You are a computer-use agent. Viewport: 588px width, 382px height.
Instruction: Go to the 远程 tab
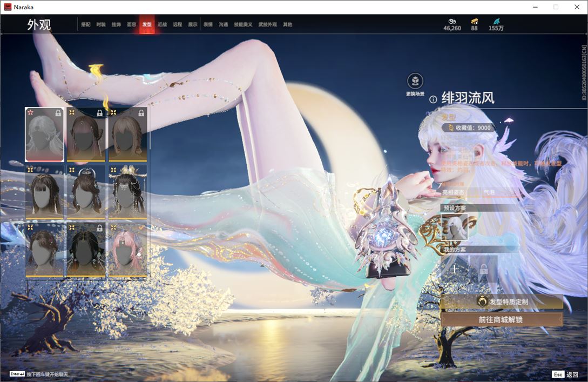pyautogui.click(x=178, y=24)
